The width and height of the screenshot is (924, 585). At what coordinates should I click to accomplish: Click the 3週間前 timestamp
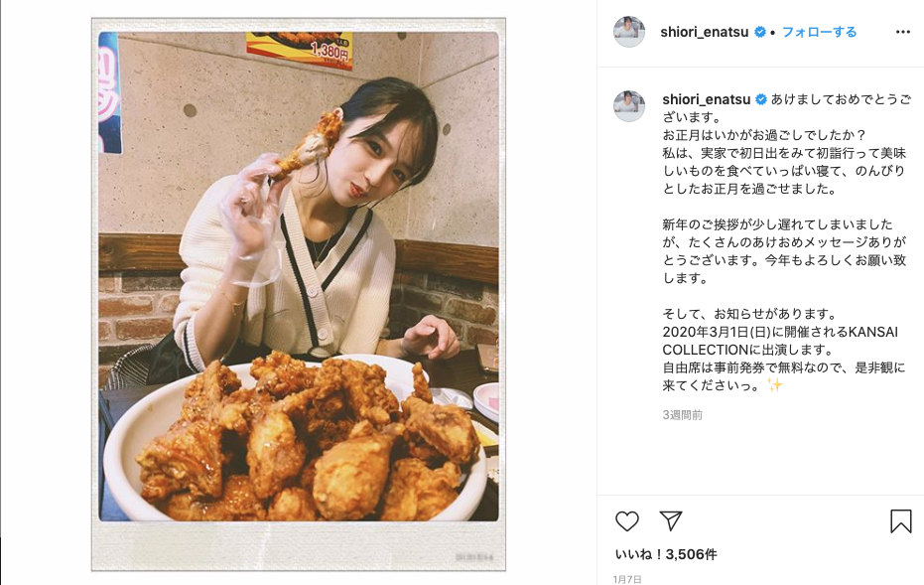[683, 415]
